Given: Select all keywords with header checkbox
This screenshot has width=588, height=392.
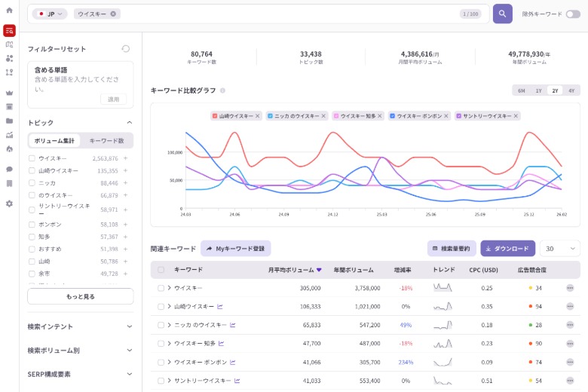Looking at the screenshot, I should (161, 269).
